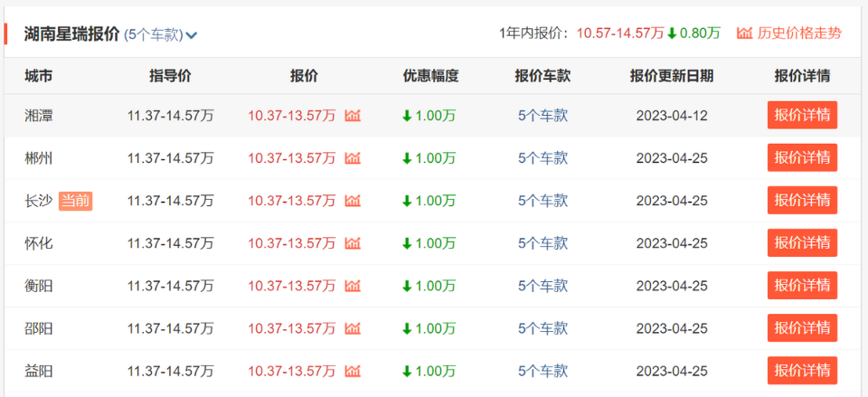Open 5个车款 link in 湘潭 row

(542, 116)
